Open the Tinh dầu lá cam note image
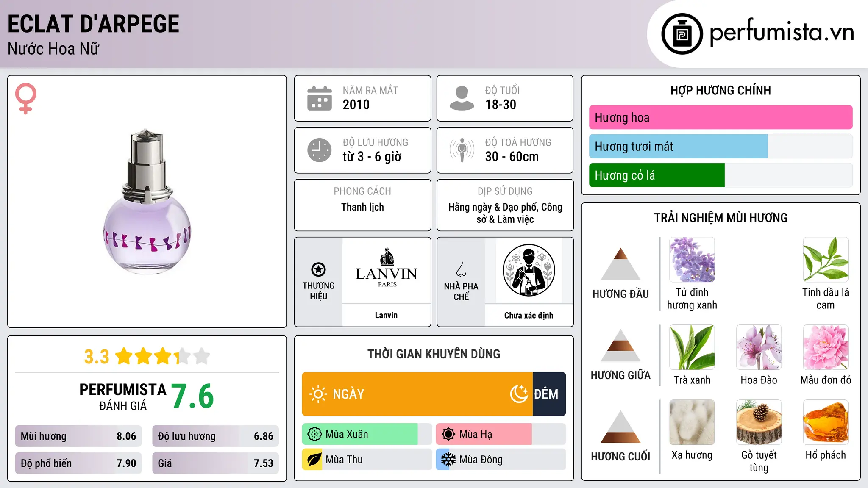The height and width of the screenshot is (488, 868). (826, 260)
